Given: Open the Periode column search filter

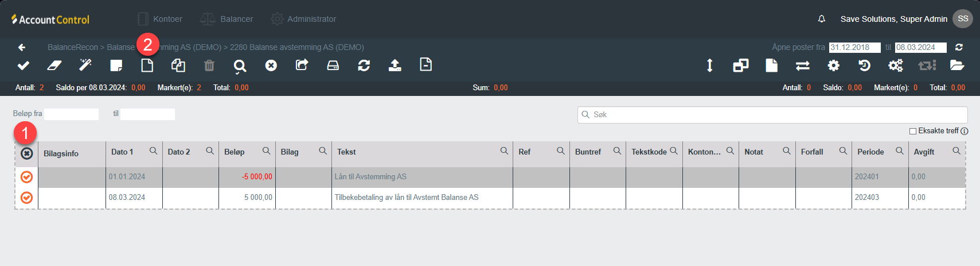Looking at the screenshot, I should [899, 151].
